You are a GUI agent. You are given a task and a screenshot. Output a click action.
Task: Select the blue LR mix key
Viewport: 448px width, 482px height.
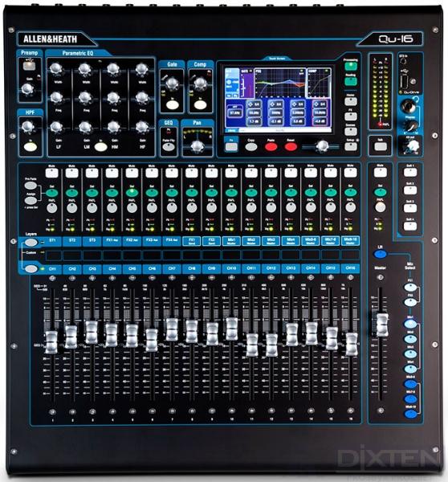[x=380, y=254]
